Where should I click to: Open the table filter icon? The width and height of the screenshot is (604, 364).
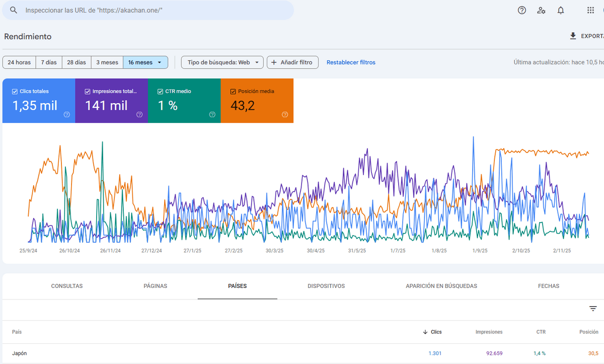[x=593, y=309]
